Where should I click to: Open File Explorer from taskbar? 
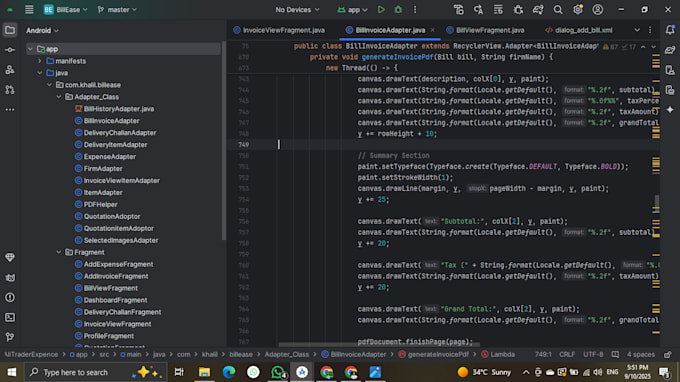click(204, 372)
